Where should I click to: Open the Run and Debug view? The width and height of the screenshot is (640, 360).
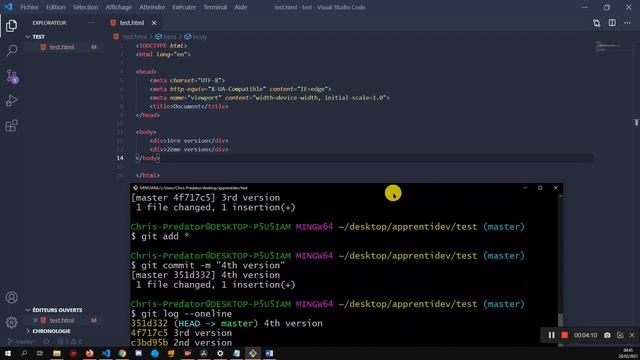(x=11, y=100)
